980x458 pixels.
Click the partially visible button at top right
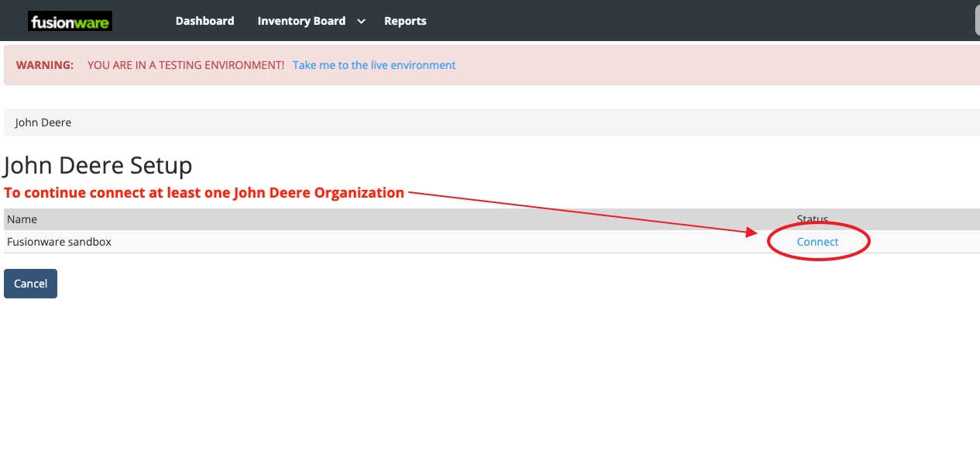tap(976, 21)
